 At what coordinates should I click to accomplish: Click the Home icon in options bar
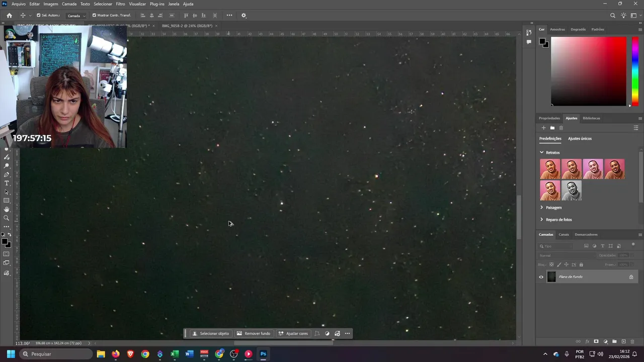click(x=9, y=16)
